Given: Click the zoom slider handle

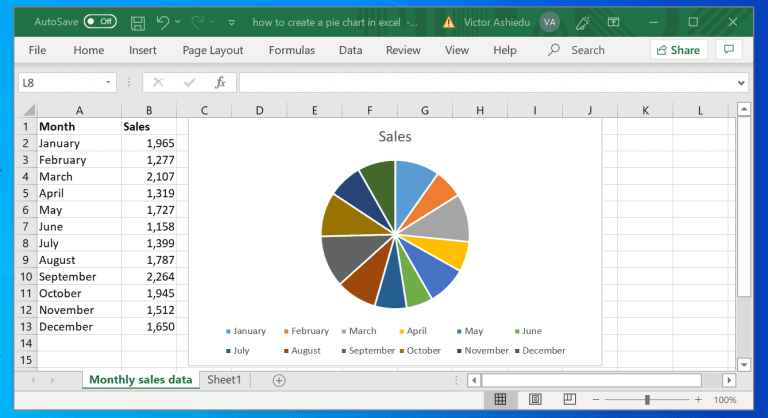Looking at the screenshot, I should point(647,400).
